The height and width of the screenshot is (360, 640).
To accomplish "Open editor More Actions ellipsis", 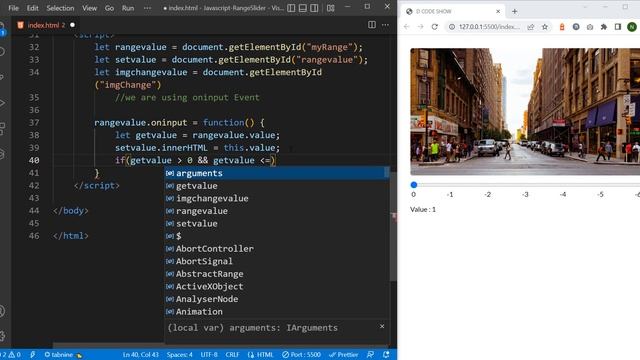I will pos(385,25).
